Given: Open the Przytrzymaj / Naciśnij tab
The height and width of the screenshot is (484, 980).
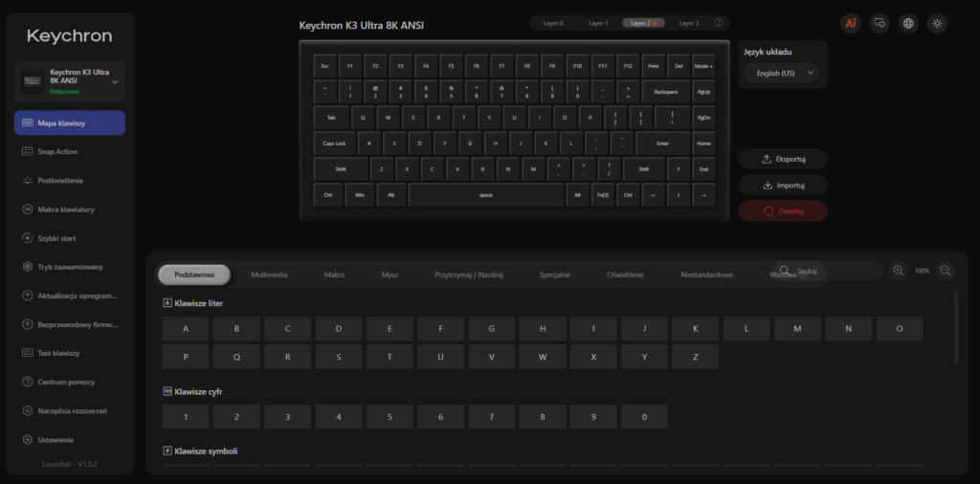Looking at the screenshot, I should tap(469, 275).
